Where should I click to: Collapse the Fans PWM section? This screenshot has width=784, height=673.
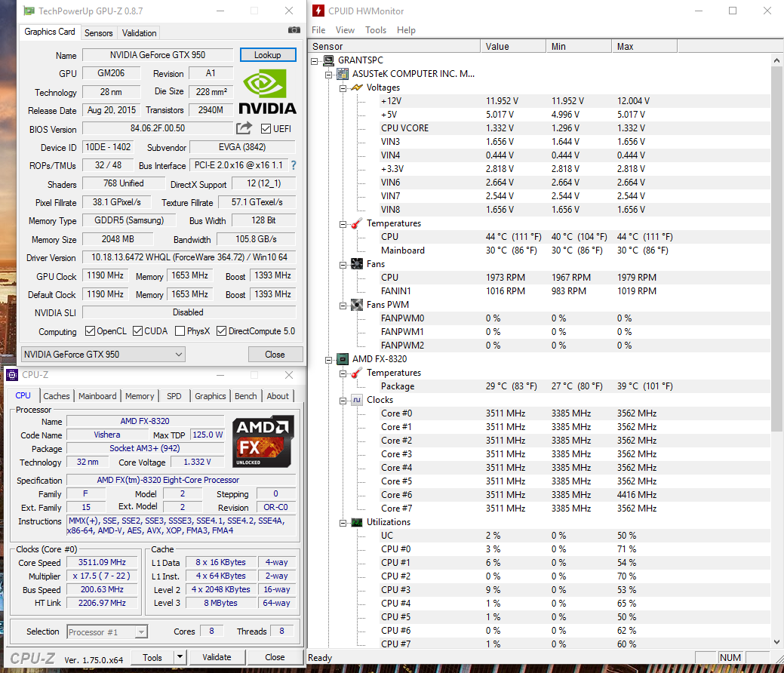[x=343, y=306]
